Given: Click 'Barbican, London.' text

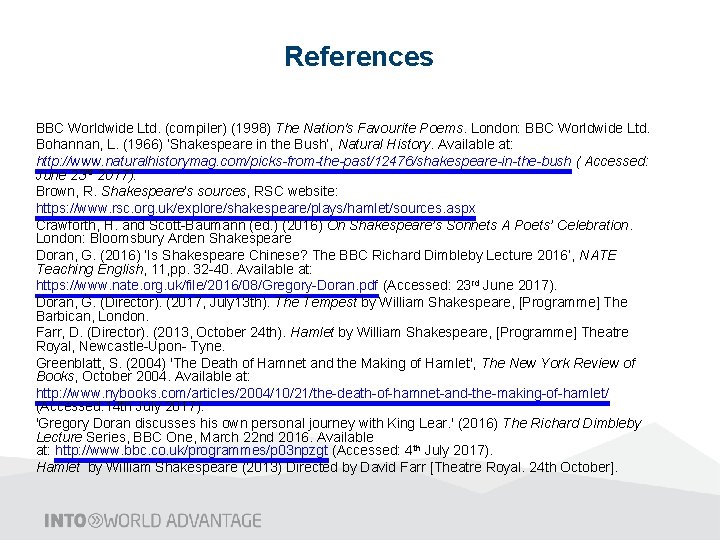Looking at the screenshot, I should (x=92, y=316).
